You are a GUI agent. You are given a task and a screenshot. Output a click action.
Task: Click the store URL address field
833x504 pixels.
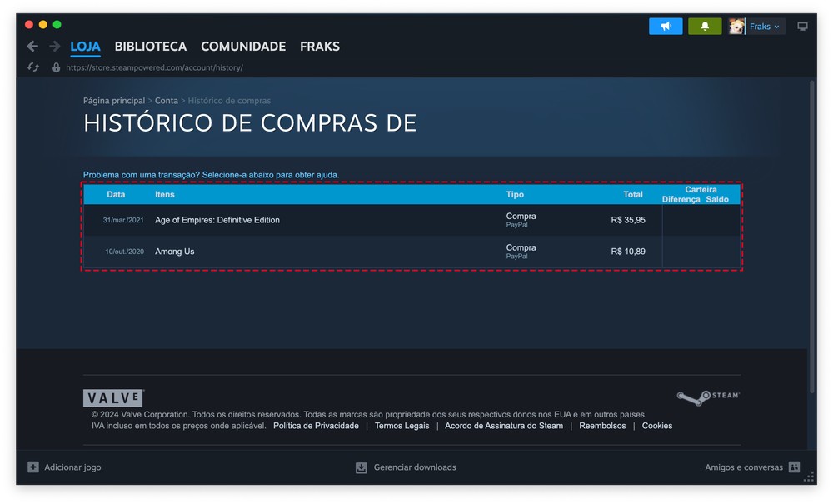point(154,67)
